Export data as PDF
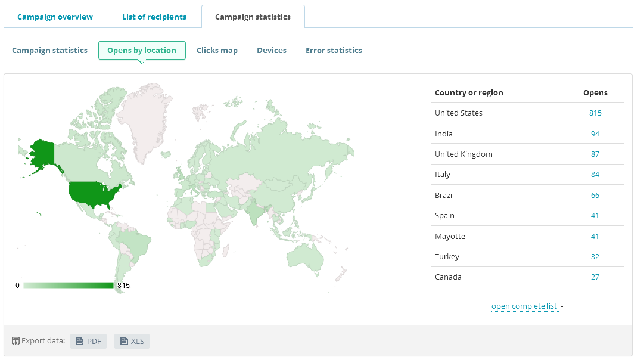 tap(88, 341)
